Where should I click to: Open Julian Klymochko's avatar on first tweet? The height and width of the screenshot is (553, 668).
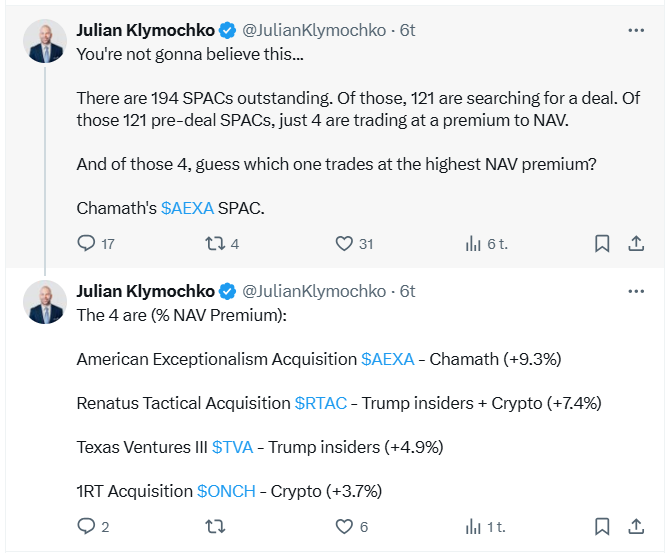coord(47,41)
